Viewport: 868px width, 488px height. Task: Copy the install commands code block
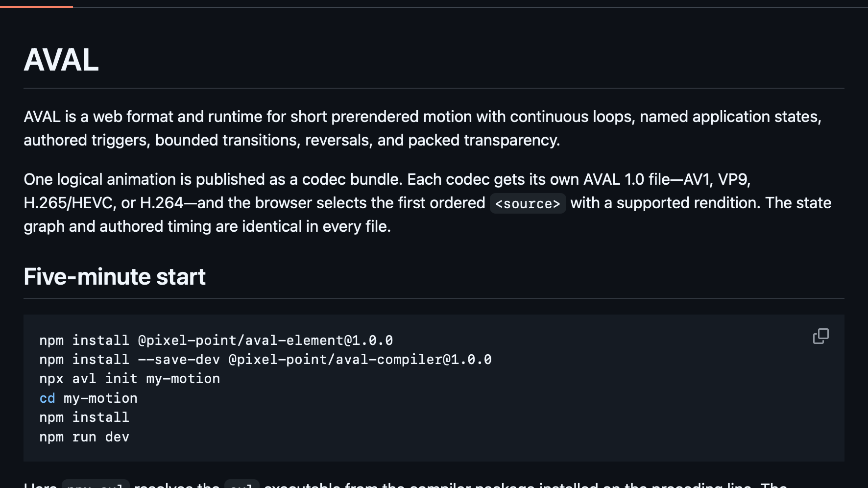[821, 336]
